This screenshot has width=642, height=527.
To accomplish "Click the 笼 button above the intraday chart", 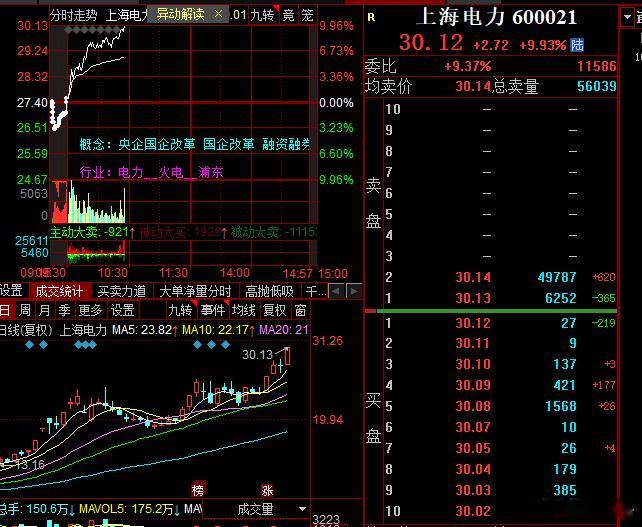I will pyautogui.click(x=307, y=15).
